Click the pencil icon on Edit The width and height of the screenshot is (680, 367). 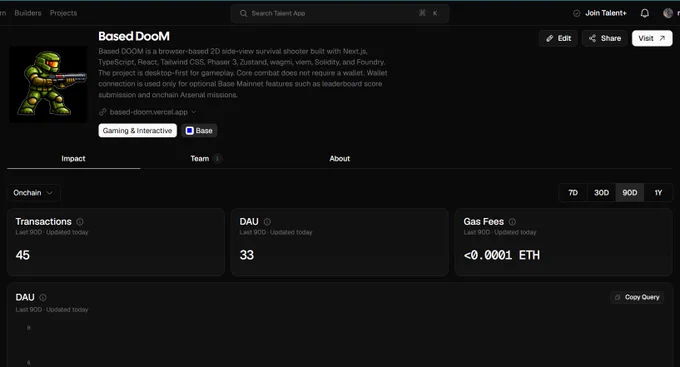point(549,39)
